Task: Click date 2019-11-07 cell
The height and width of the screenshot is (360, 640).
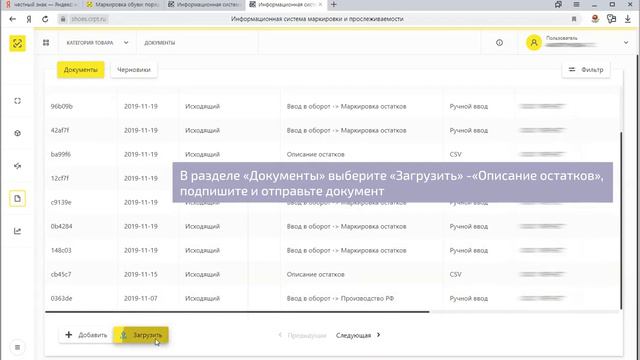Action: [x=141, y=298]
